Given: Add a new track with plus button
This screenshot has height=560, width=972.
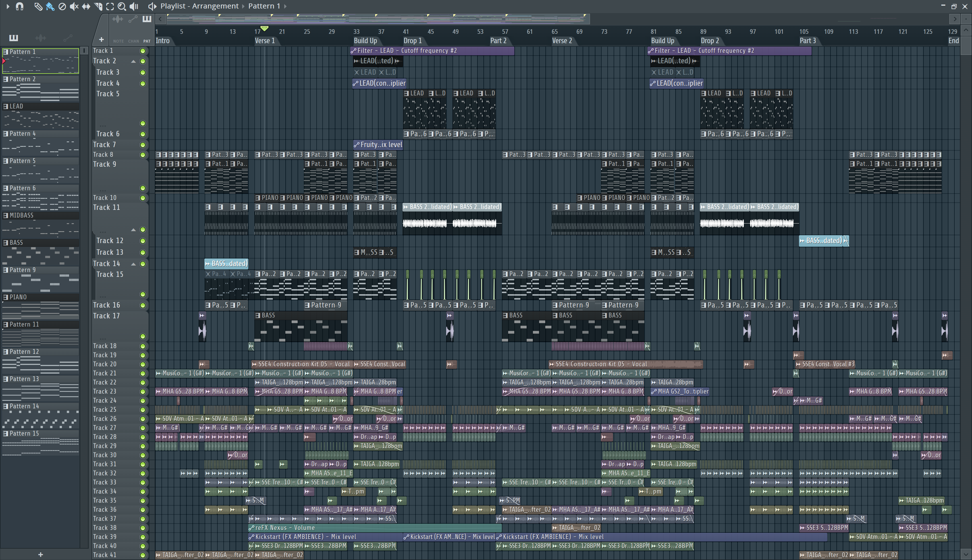Looking at the screenshot, I should pyautogui.click(x=101, y=40).
